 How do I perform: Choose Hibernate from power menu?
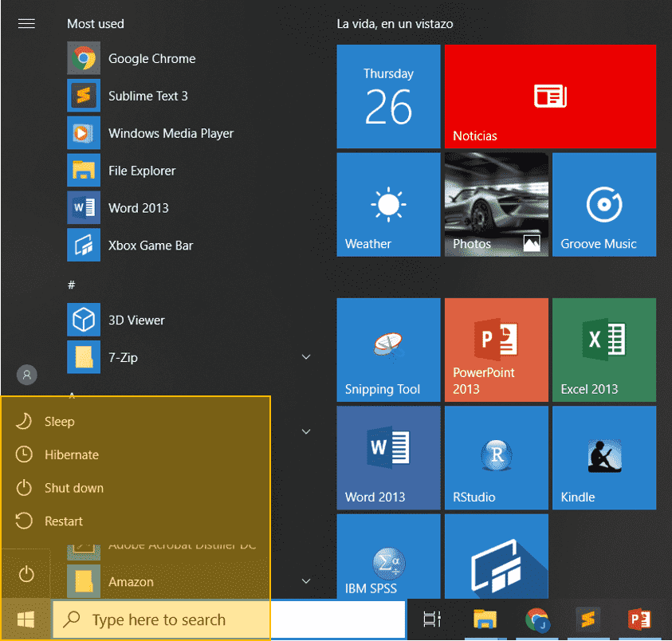point(71,454)
